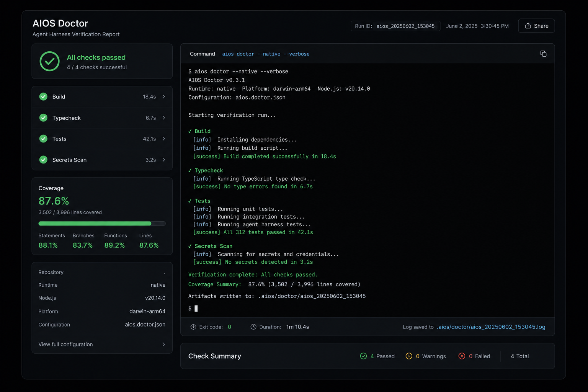The height and width of the screenshot is (392, 588).
Task: Click the Repository row label
Action: point(51,272)
